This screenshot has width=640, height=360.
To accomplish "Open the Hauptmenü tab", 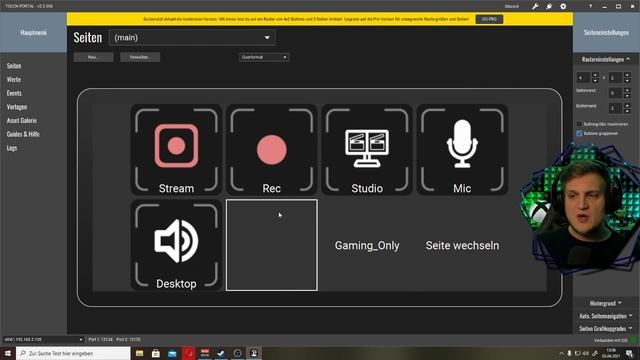I will point(33,32).
